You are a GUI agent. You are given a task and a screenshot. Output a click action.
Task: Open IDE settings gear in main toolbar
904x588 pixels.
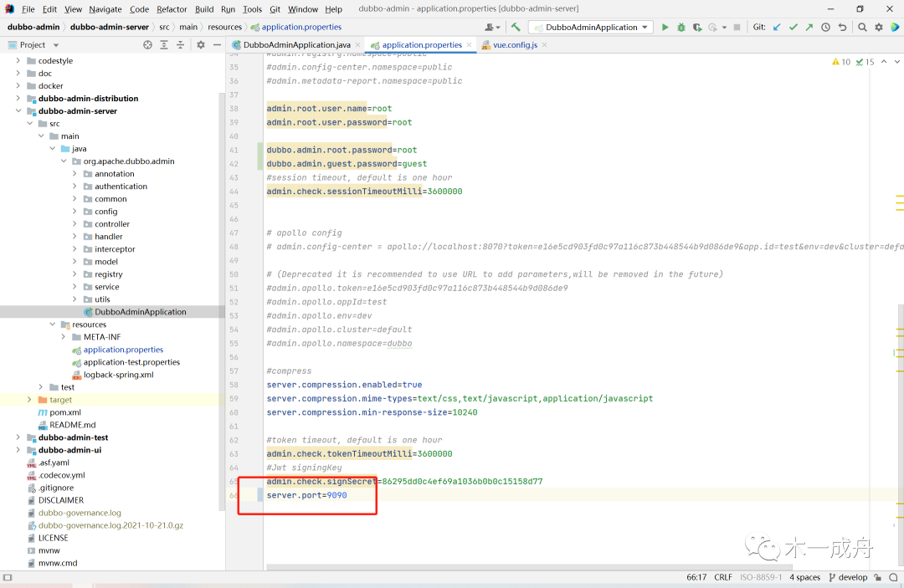click(x=879, y=27)
